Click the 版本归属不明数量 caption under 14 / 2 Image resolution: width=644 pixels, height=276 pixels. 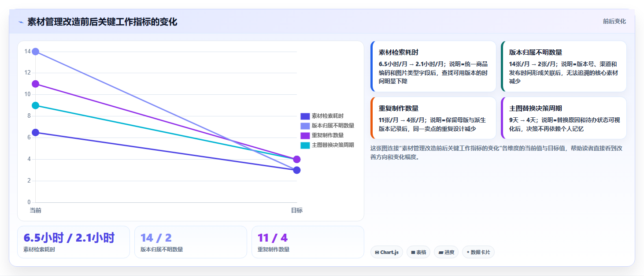[162, 250]
